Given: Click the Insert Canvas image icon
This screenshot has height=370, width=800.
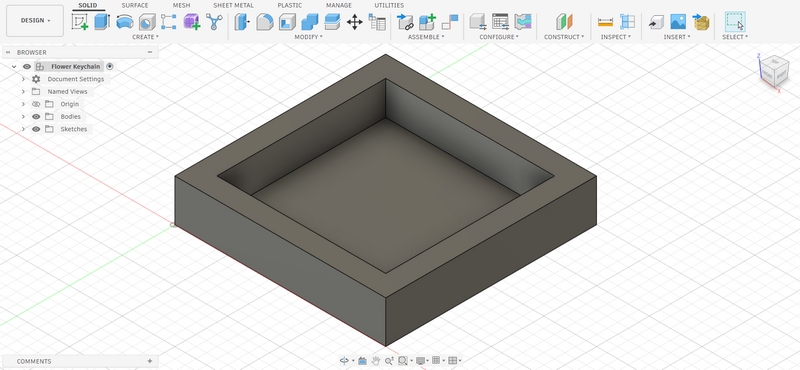Looking at the screenshot, I should click(x=678, y=22).
